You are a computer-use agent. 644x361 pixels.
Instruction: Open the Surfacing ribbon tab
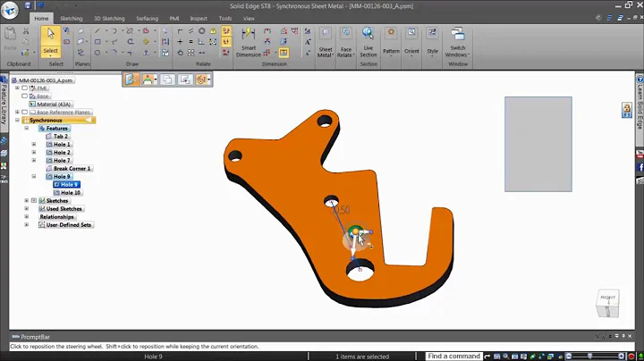pyautogui.click(x=147, y=19)
